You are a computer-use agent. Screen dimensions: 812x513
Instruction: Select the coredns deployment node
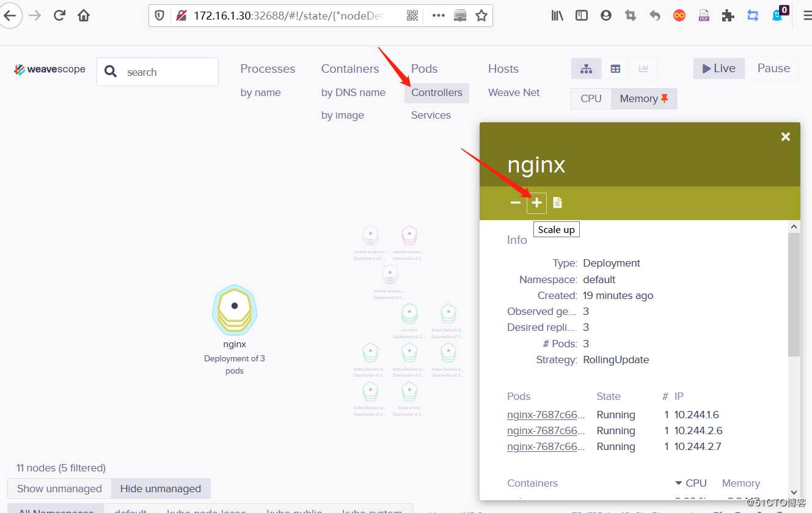coord(409,314)
